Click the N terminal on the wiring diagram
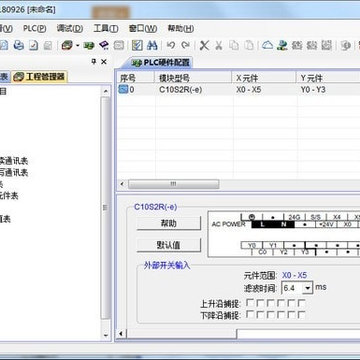Image resolution: width=360 pixels, height=360 pixels. click(x=284, y=225)
